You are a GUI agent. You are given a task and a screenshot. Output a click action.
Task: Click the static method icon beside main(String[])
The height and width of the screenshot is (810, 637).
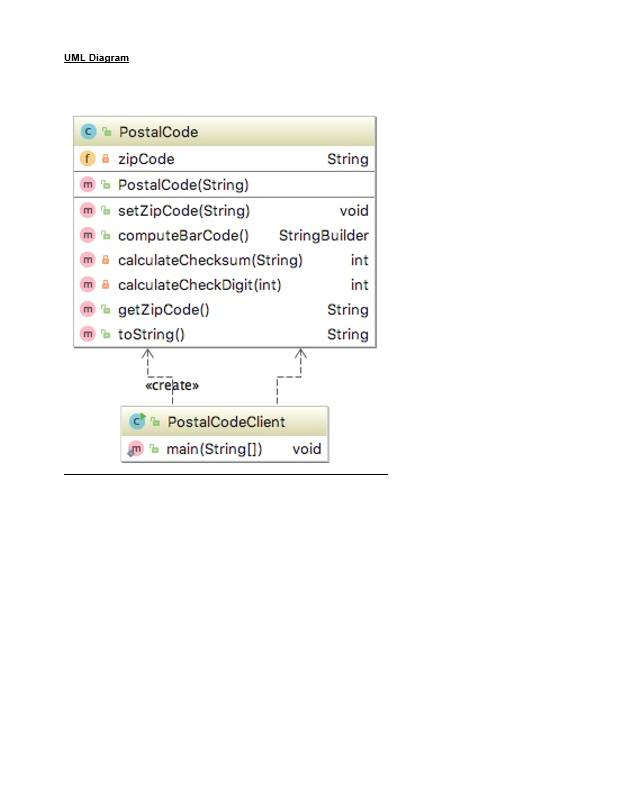(x=135, y=449)
